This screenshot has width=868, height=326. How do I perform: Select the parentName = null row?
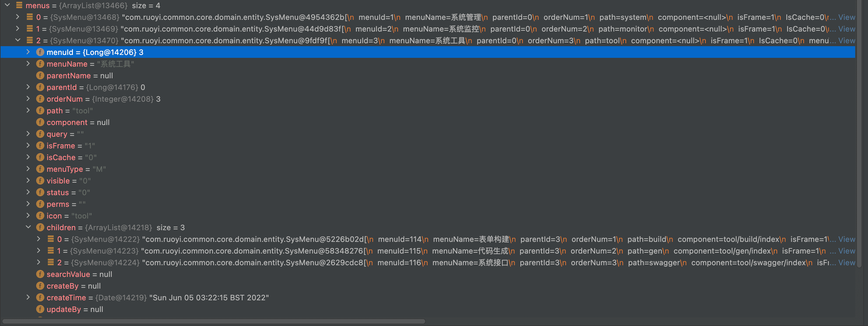(428, 75)
